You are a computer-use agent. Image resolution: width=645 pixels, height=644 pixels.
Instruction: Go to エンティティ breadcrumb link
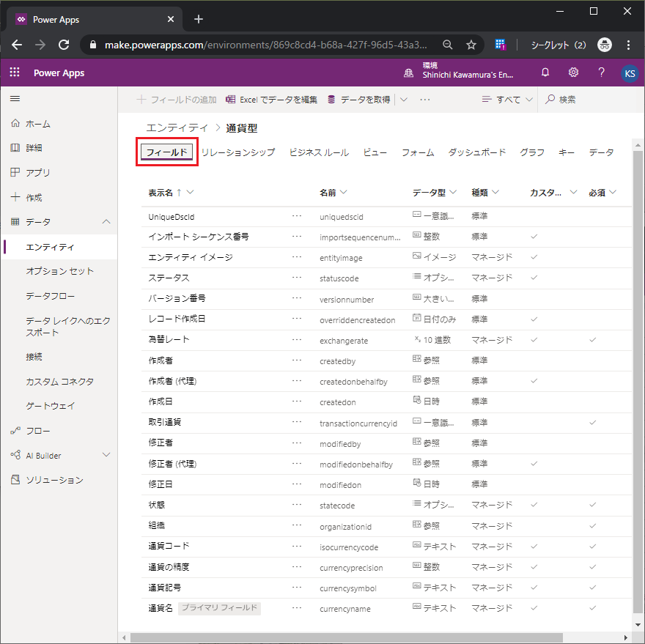tap(177, 128)
